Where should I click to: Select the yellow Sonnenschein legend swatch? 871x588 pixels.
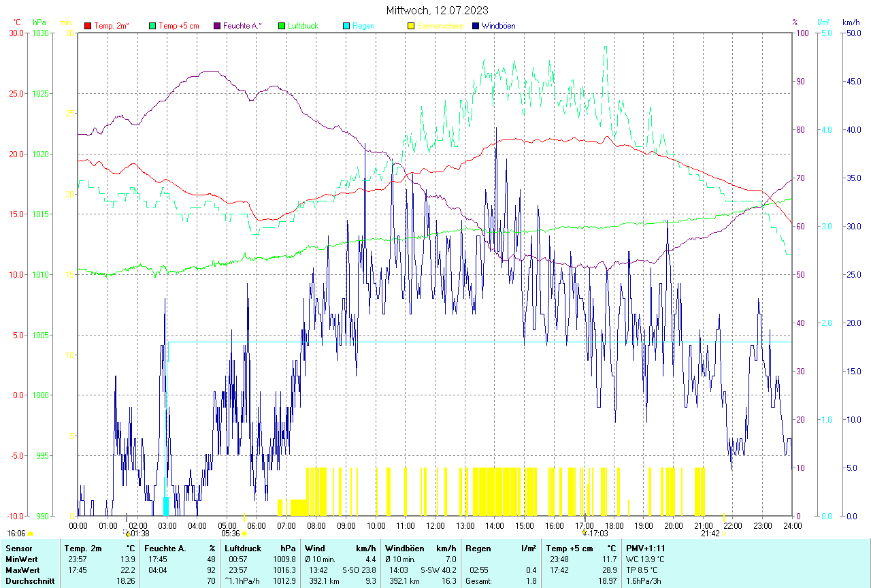coord(411,26)
